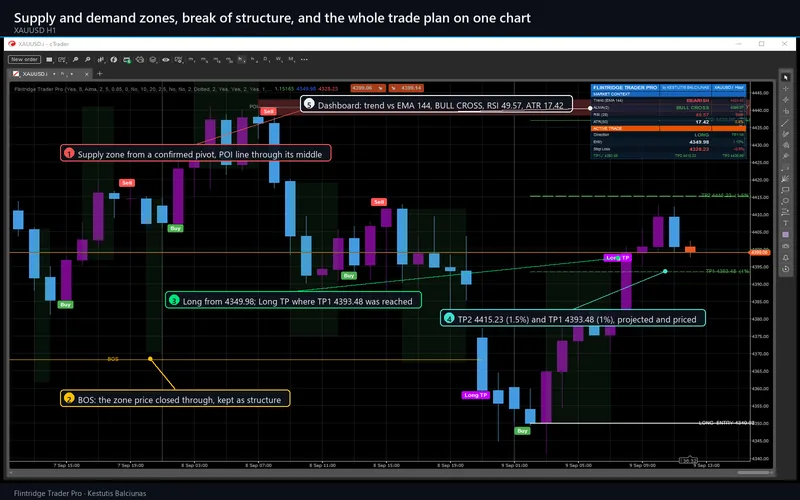800x500 pixels.
Task: Select the ellipse drawing tool
Action: coord(786,201)
